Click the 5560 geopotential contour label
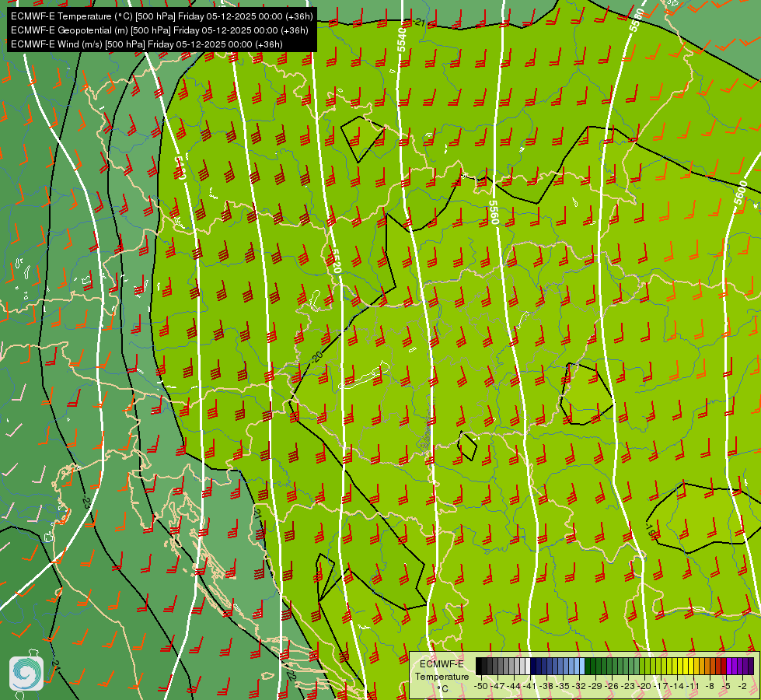 (494, 212)
